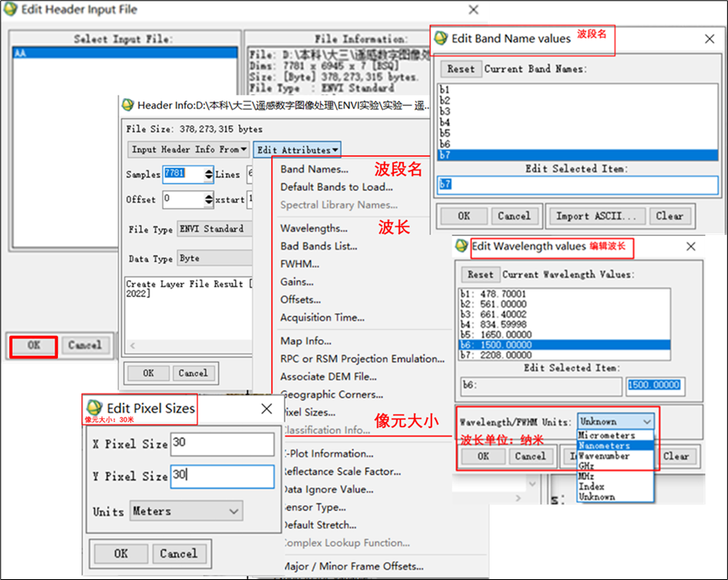Open Geographic Corners... menu entry

tap(332, 395)
